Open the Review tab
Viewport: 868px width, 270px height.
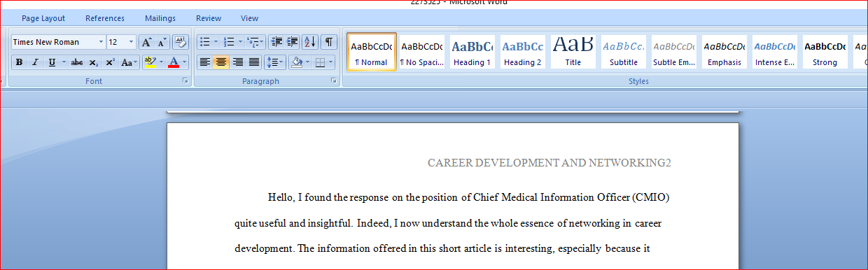click(209, 18)
